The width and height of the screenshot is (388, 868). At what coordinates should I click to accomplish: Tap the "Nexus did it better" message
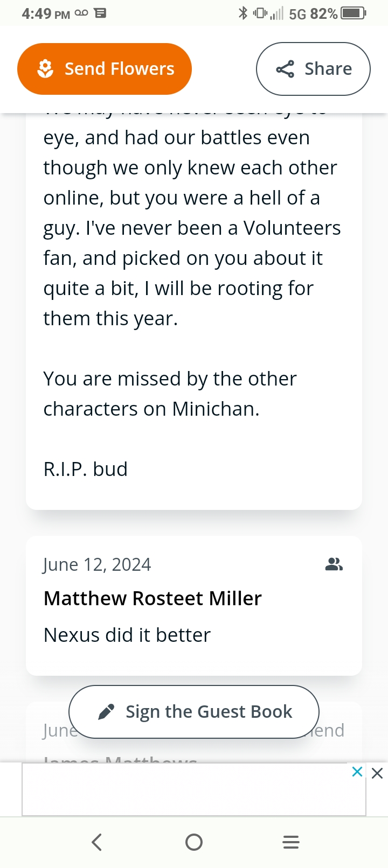click(x=127, y=635)
